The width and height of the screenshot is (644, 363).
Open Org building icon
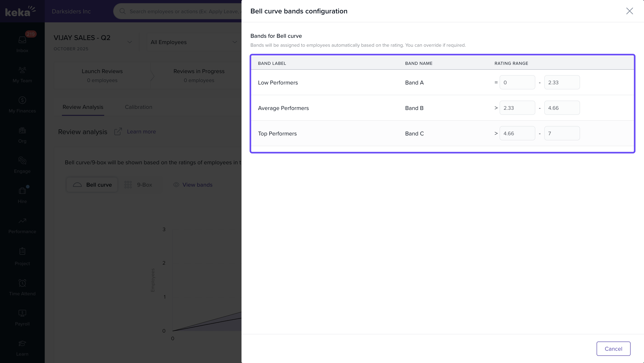(x=22, y=130)
